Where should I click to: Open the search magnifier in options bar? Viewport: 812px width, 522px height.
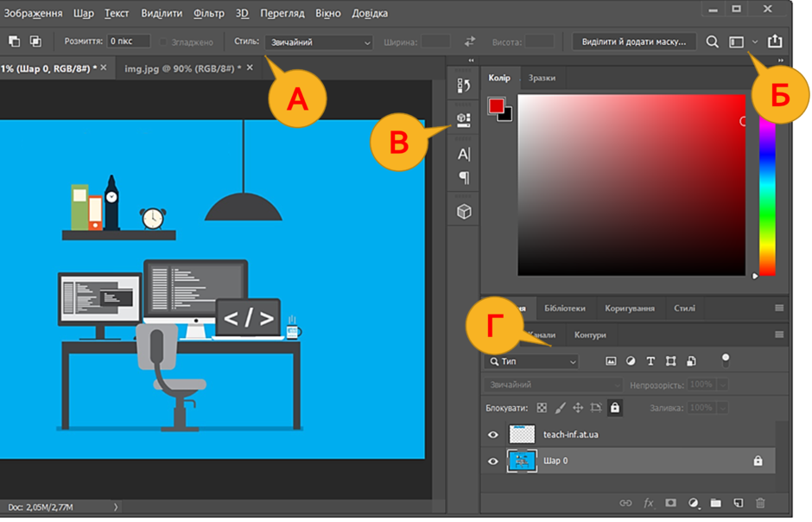pyautogui.click(x=713, y=41)
